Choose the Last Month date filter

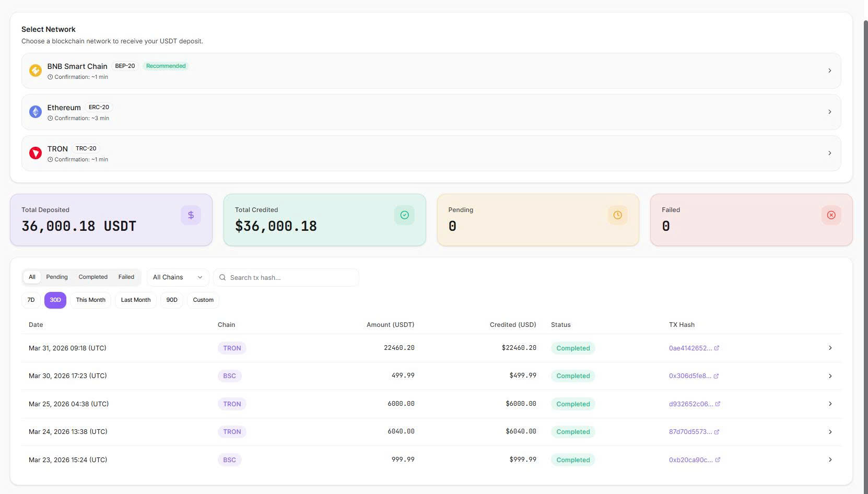pos(136,300)
